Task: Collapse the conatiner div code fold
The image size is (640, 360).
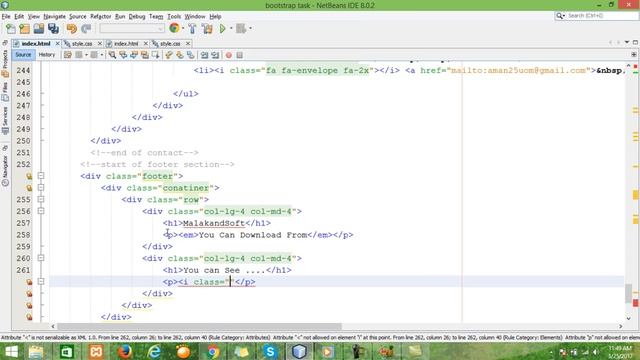Action: click(41, 188)
